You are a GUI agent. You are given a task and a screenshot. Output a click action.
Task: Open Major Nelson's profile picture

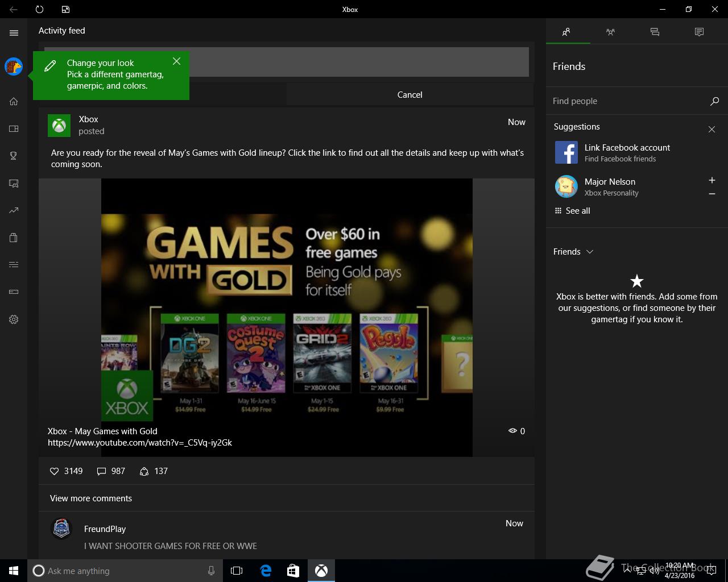click(566, 186)
